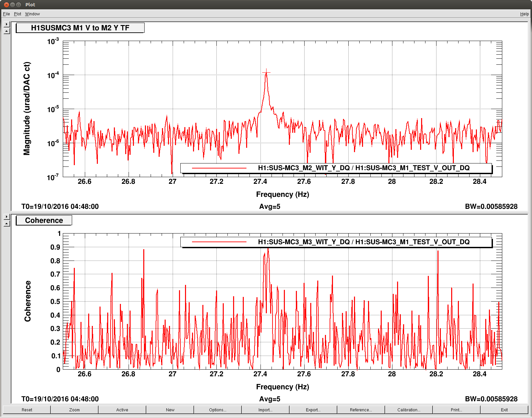Open the Help menu
The width and height of the screenshot is (532, 418).
point(524,14)
